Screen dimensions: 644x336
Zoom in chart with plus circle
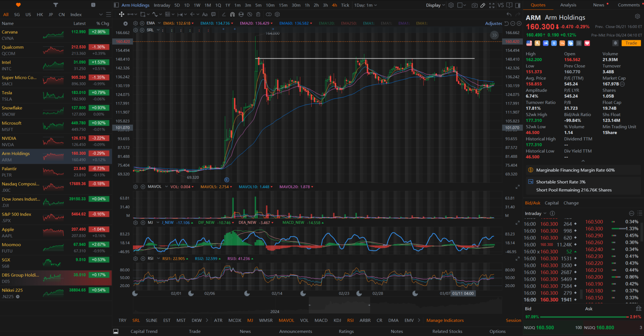pyautogui.click(x=519, y=23)
